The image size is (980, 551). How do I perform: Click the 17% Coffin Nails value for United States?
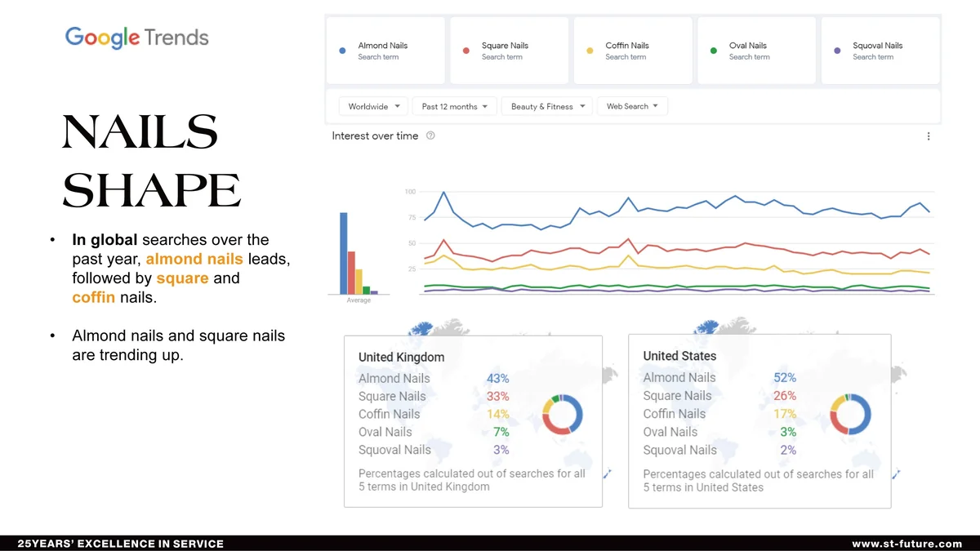coord(785,414)
